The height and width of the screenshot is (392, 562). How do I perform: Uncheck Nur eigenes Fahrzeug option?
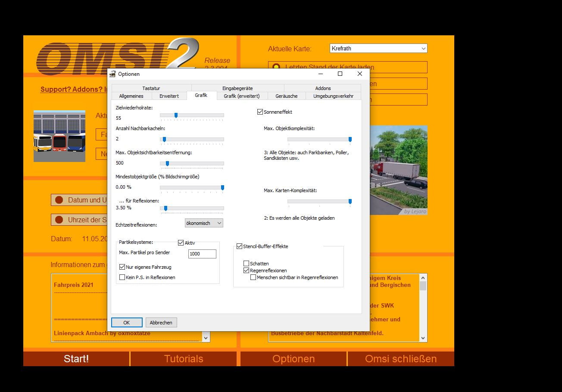[122, 267]
